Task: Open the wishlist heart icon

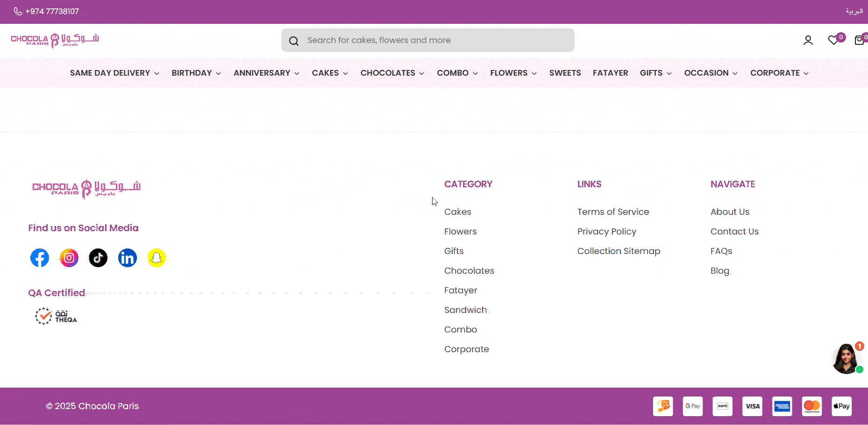Action: click(833, 41)
